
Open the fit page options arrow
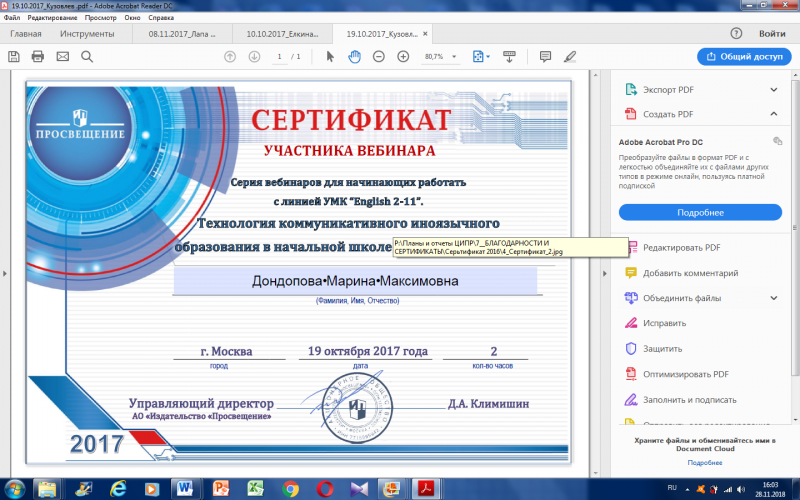[x=488, y=57]
